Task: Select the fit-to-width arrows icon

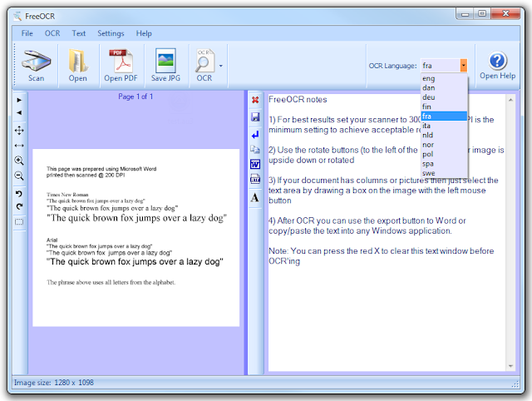Action: click(19, 146)
